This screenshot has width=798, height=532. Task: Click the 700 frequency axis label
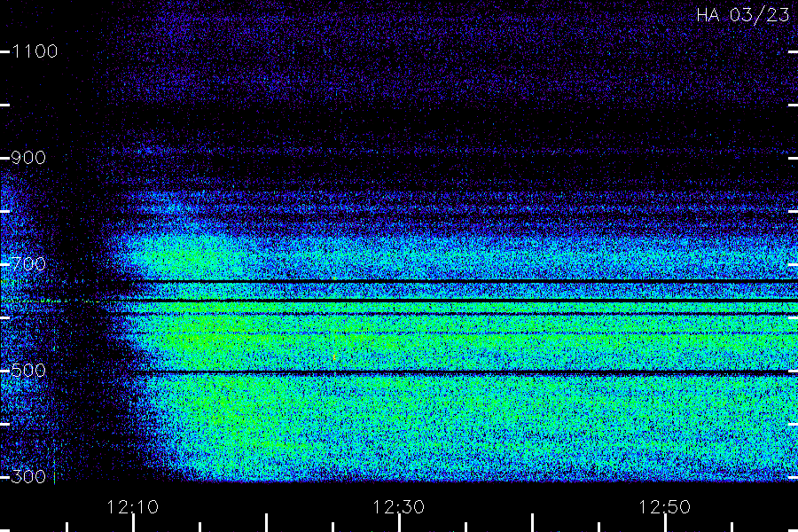click(x=28, y=263)
